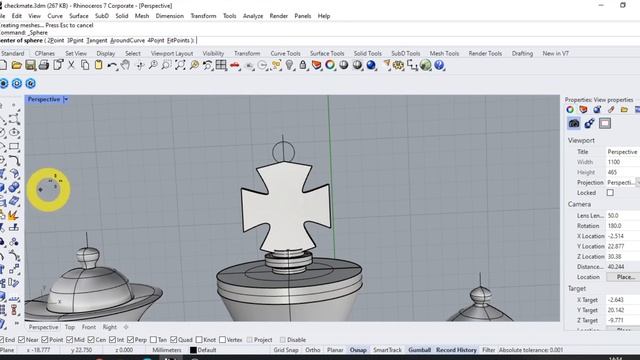Switch to the Solid Tools toolbar tab

point(367,53)
